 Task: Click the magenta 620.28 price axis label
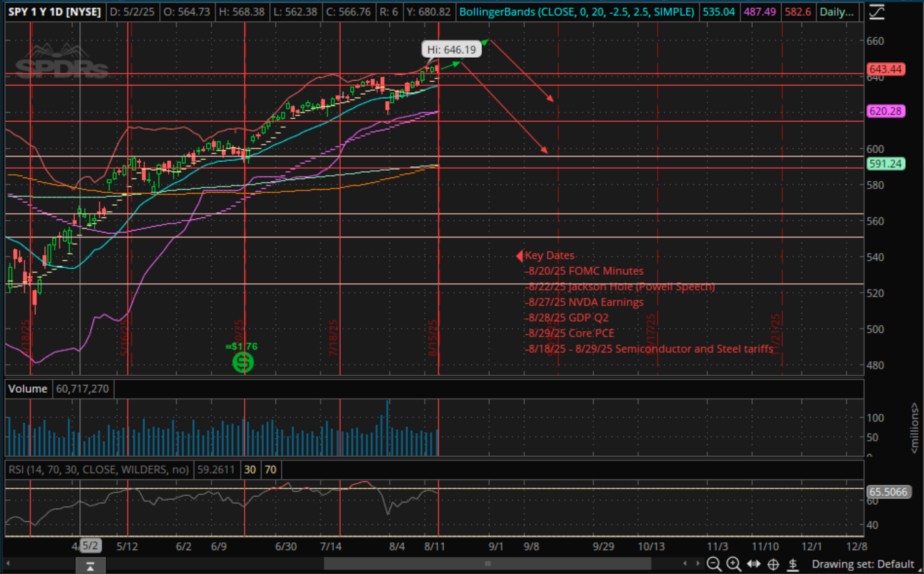[885, 111]
